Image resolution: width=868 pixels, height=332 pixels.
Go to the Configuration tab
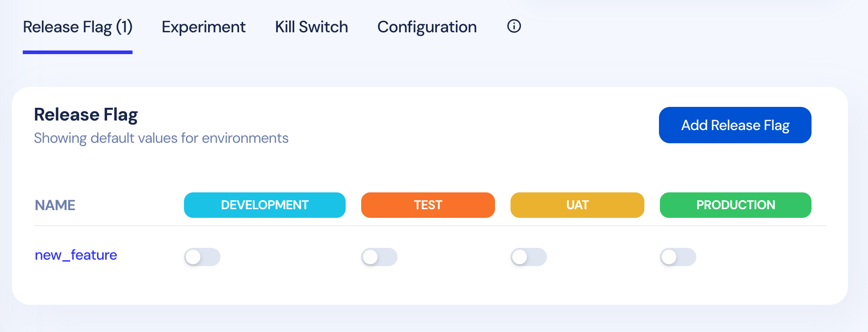pyautogui.click(x=427, y=27)
